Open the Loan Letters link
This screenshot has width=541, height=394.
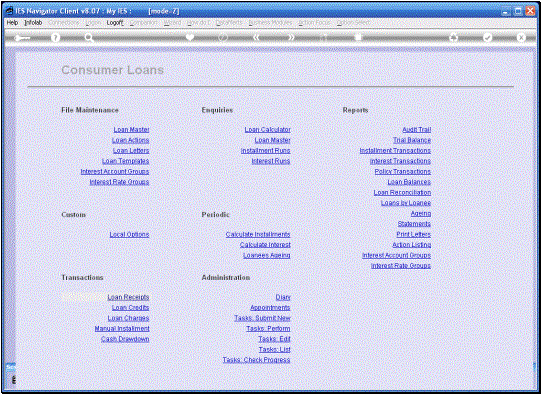(131, 150)
